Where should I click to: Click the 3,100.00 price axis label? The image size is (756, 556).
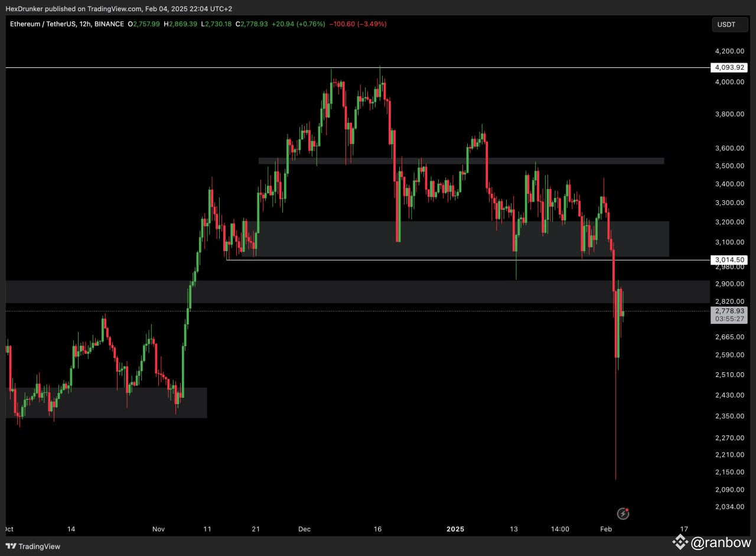click(730, 242)
